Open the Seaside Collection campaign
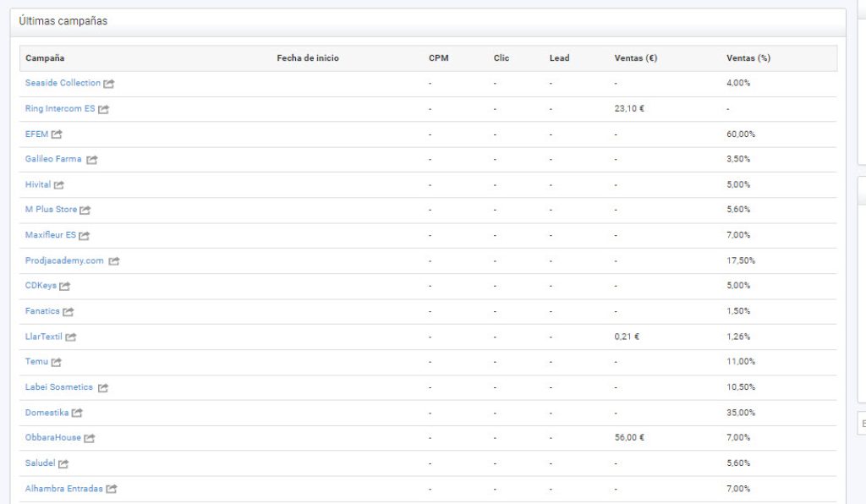 (x=63, y=83)
